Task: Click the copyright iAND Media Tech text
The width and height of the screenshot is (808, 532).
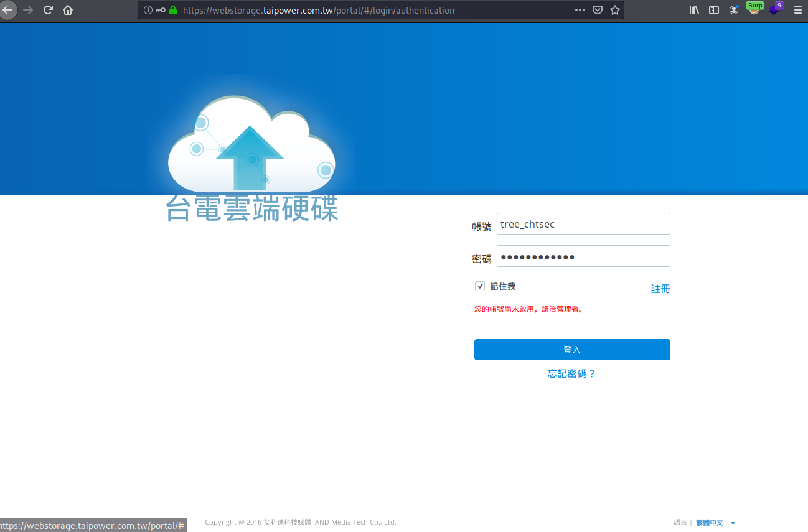Action: tap(300, 523)
